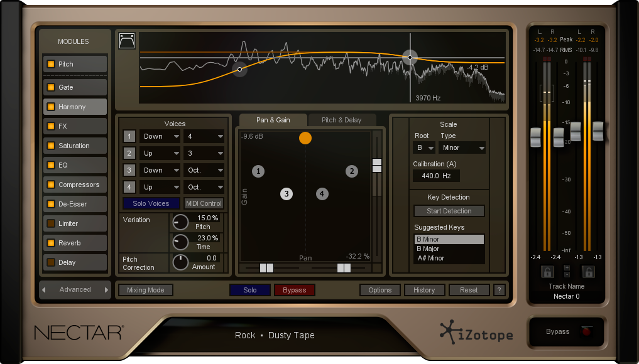This screenshot has width=639, height=364.
Task: Select voice node 2 in pan grid
Action: coord(352,171)
